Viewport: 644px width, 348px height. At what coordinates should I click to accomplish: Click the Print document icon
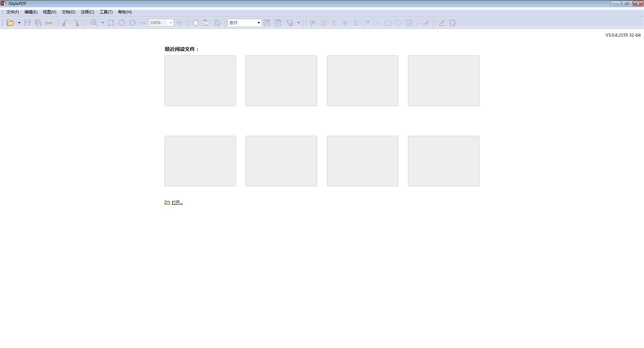pyautogui.click(x=49, y=23)
